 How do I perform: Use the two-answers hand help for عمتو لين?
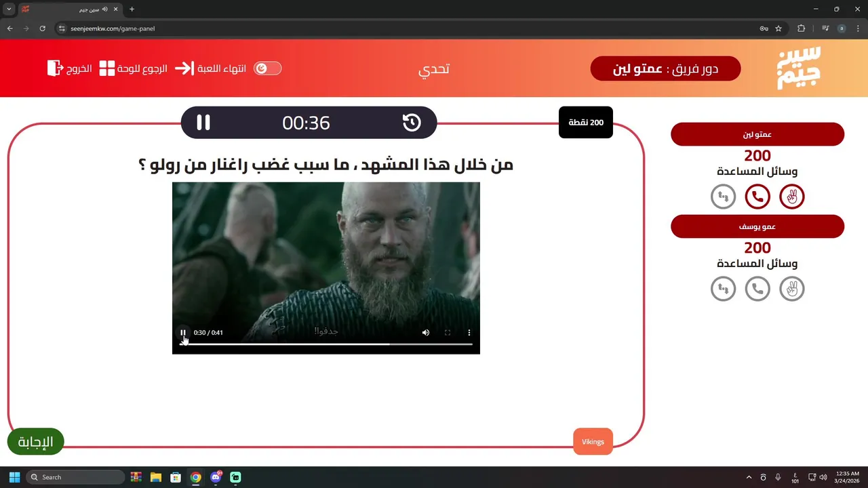pyautogui.click(x=792, y=197)
